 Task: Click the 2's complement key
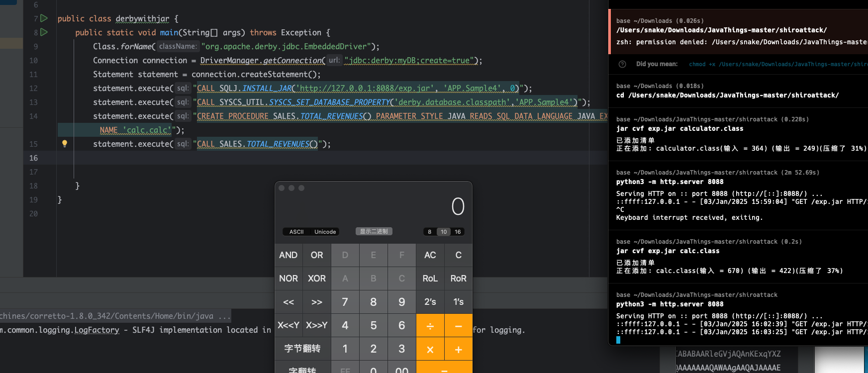click(x=430, y=302)
